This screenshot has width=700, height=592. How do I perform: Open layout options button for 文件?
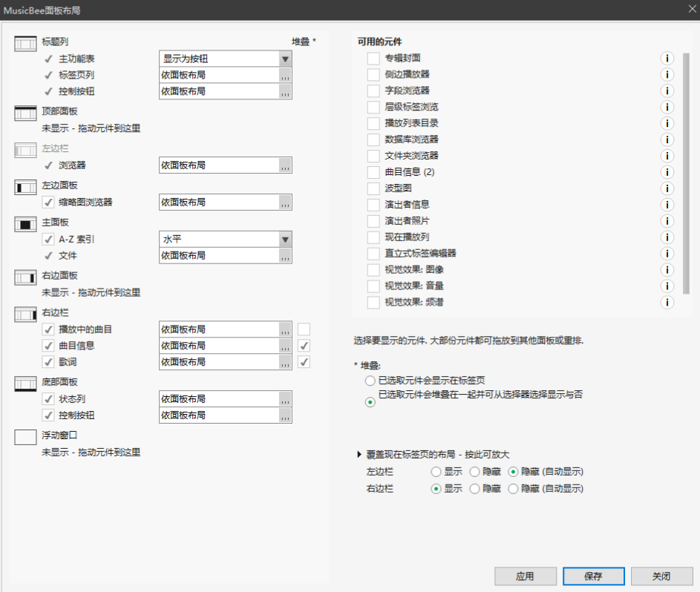pos(285,256)
